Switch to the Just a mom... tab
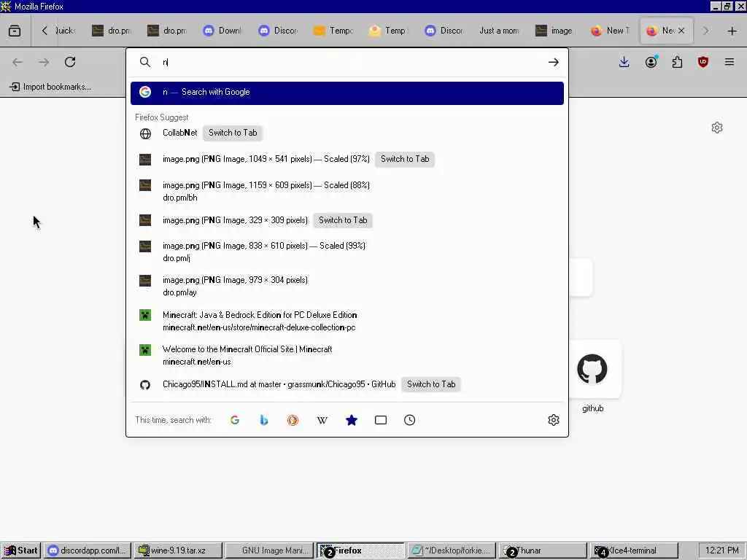The image size is (747, 560). tap(499, 31)
